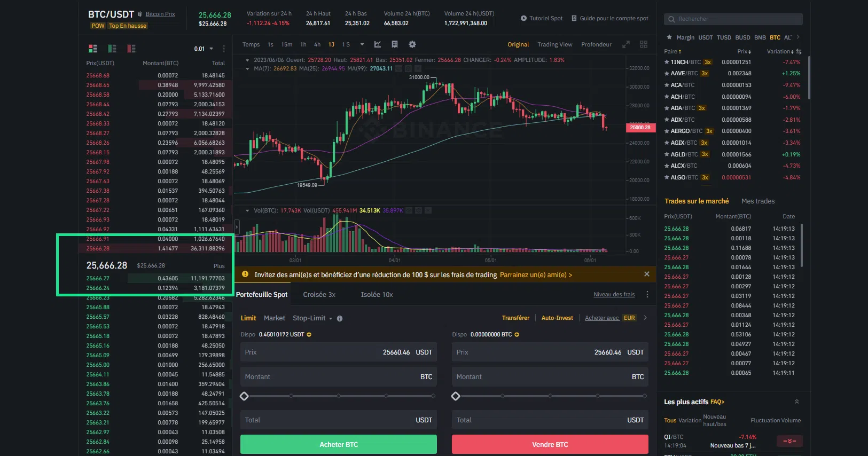The image size is (868, 456).
Task: Click the Guide pour le compte spot icon
Action: pos(574,18)
